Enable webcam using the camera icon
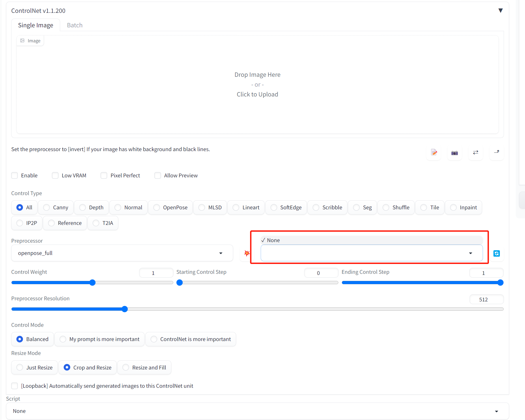 [454, 153]
